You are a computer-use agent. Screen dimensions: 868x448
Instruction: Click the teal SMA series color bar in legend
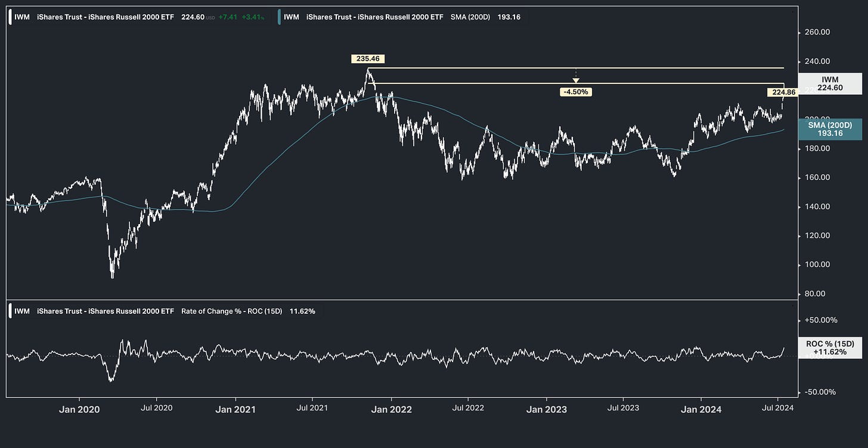pyautogui.click(x=280, y=17)
